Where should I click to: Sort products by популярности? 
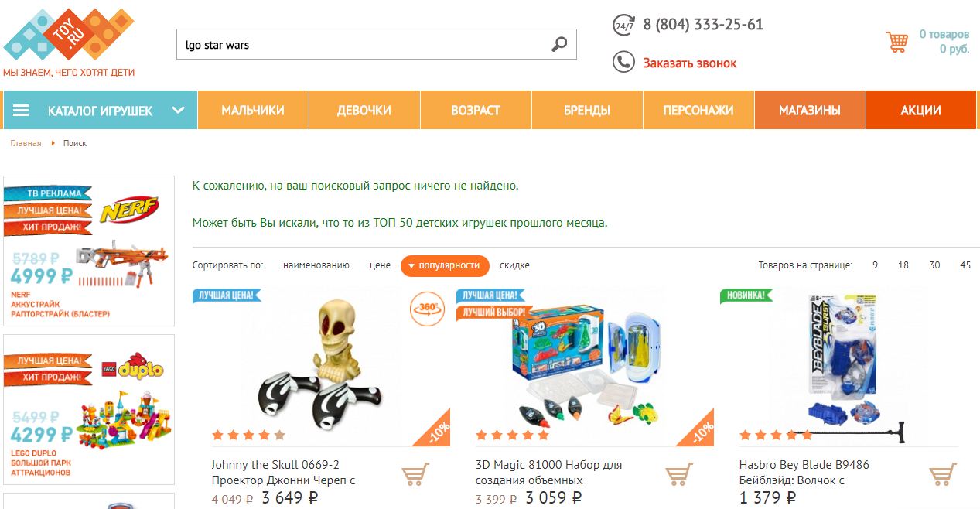click(x=445, y=265)
